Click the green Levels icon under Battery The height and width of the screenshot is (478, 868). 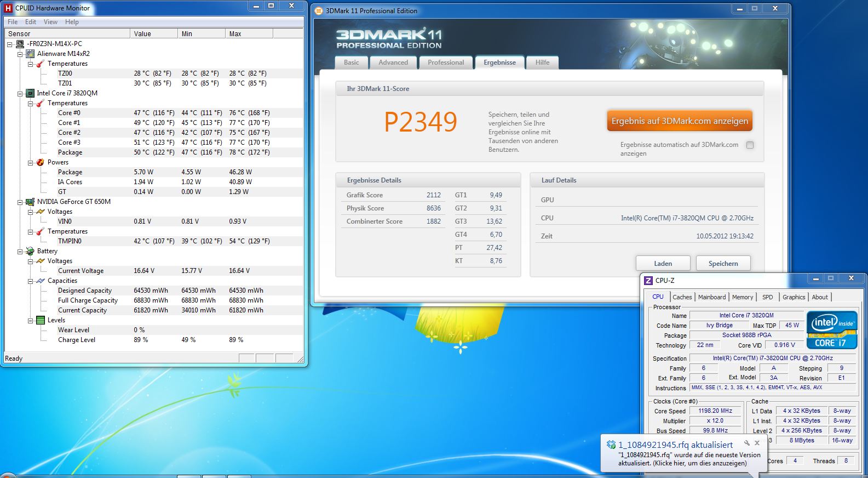41,320
